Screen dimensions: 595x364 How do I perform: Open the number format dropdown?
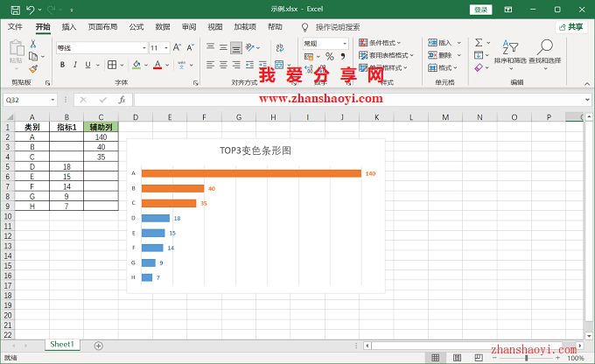(345, 44)
